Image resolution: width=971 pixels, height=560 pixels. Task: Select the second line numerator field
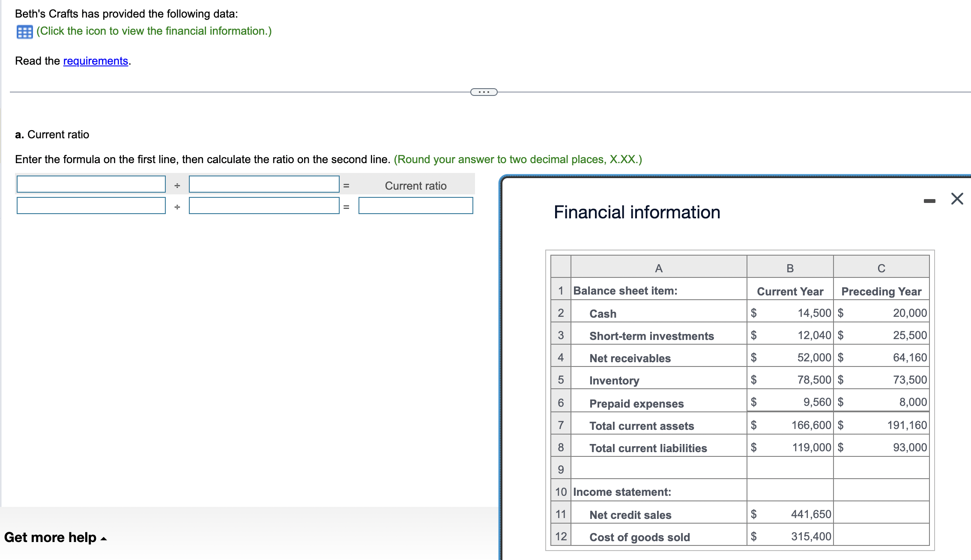pyautogui.click(x=91, y=206)
